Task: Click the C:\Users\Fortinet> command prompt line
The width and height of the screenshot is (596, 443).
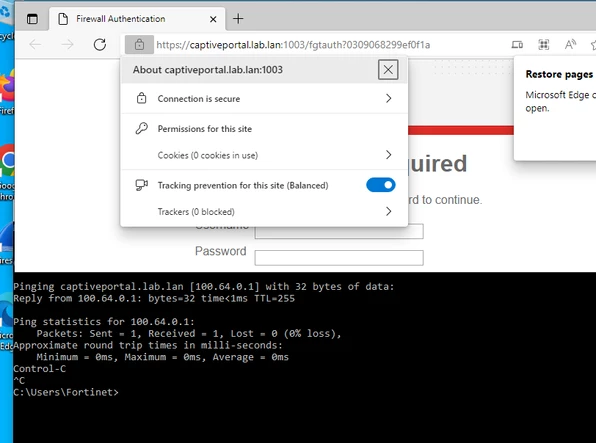Action: click(66, 392)
